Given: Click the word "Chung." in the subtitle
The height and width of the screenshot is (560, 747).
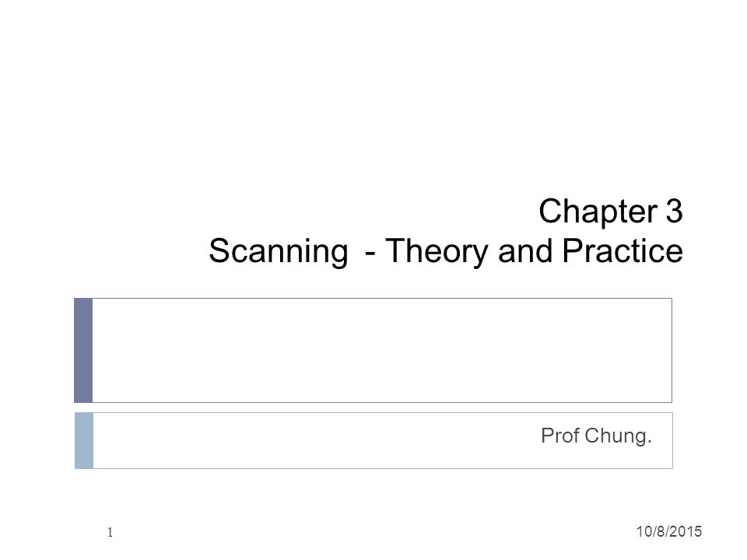Looking at the screenshot, I should [x=618, y=436].
